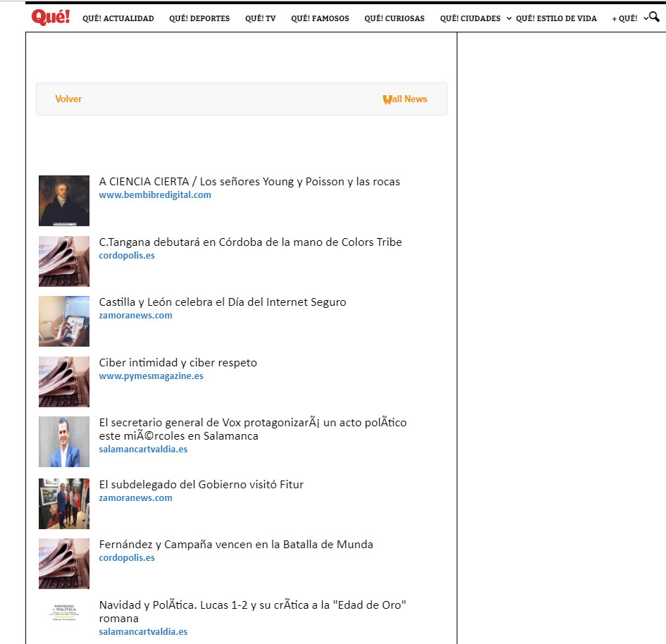Screen dimensions: 666x644
Task: Open www.bembibredigital.com source link
Action: [x=155, y=195]
